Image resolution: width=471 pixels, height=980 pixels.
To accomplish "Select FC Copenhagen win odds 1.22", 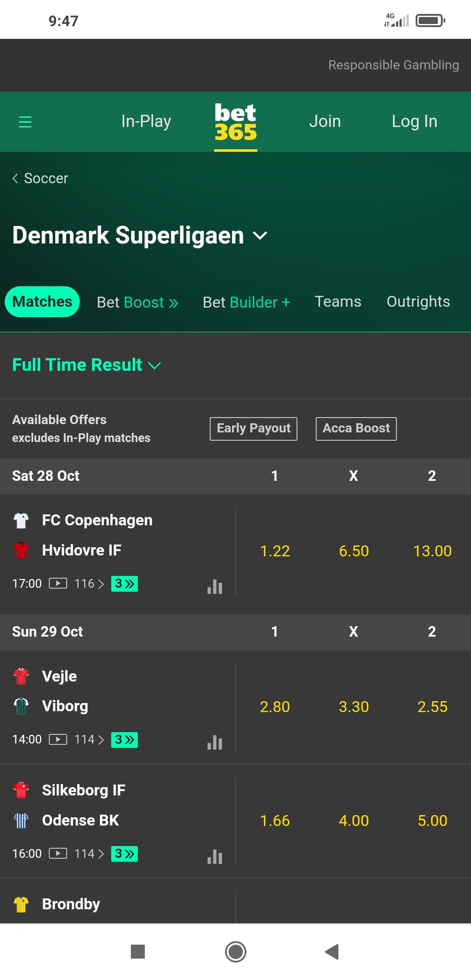I will coord(275,551).
